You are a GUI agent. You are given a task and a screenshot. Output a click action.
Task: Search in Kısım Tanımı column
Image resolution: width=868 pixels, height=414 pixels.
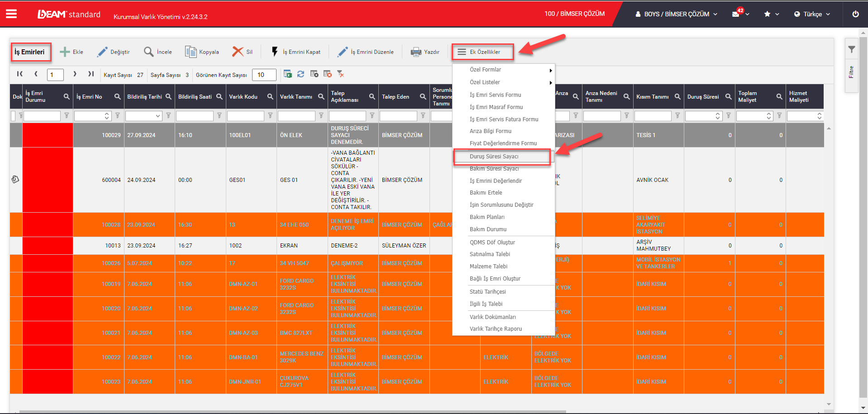tap(677, 96)
